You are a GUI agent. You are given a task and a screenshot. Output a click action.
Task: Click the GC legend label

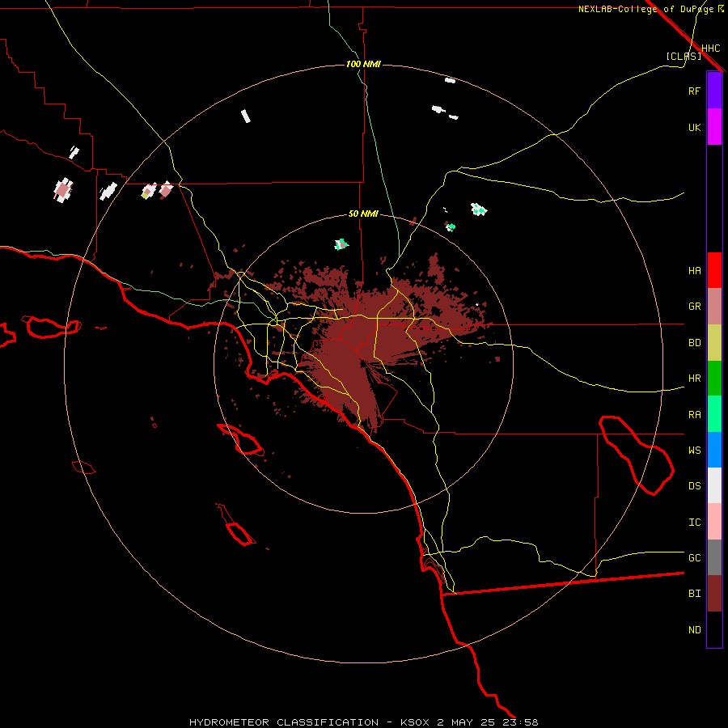(695, 558)
